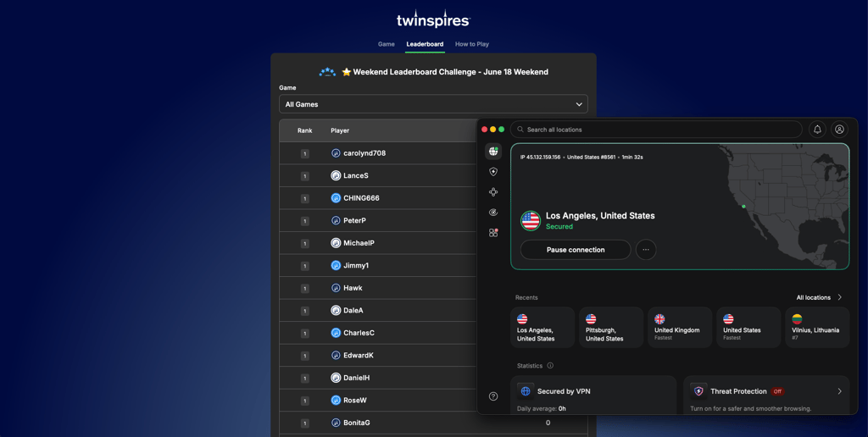Open Threat Protection settings chevron
The height and width of the screenshot is (437, 868).
pos(840,391)
